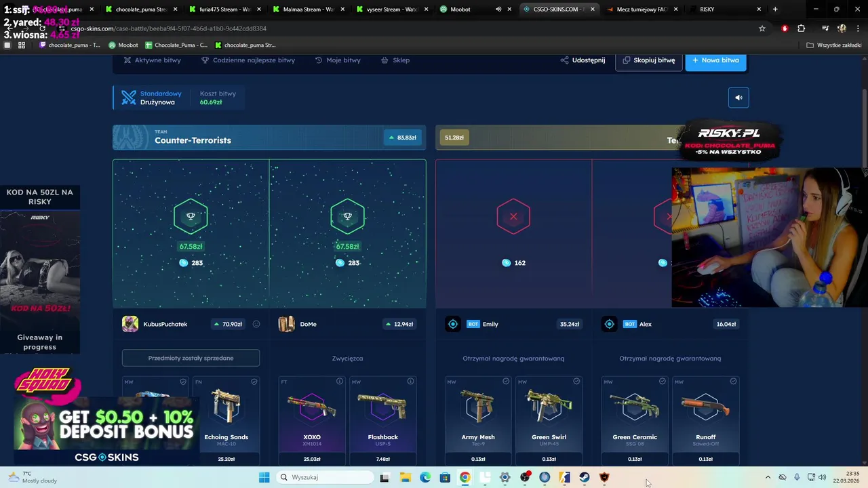Open Chocolate_Puma sheets bookmark

tap(176, 45)
